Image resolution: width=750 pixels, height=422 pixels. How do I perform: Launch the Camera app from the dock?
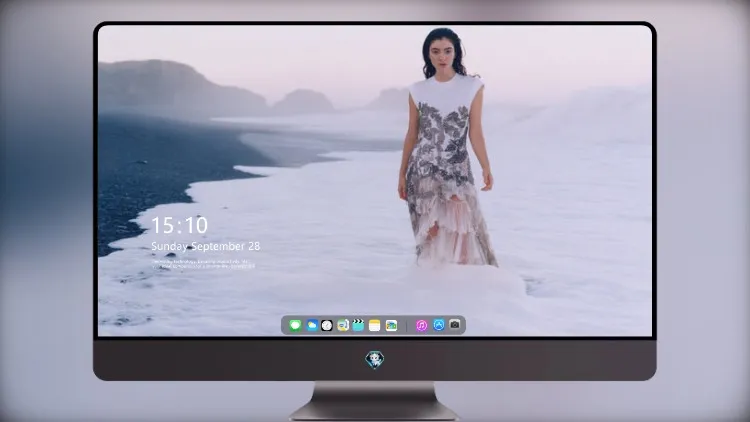click(x=455, y=325)
